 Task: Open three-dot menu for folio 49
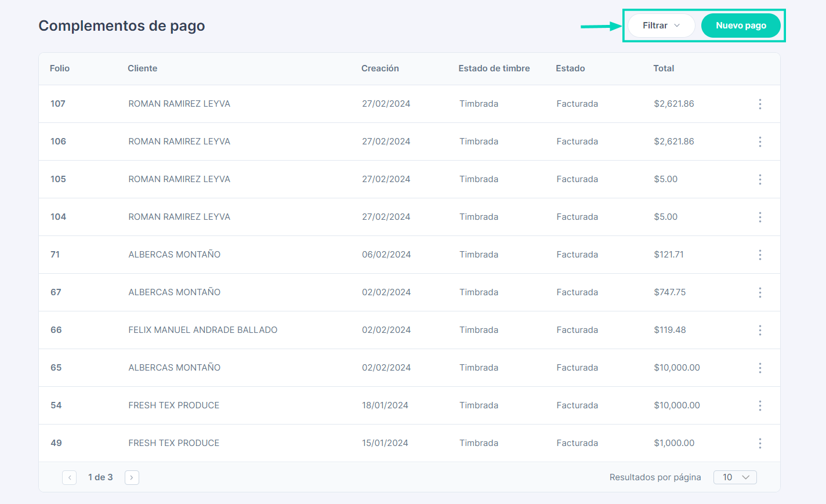pos(759,443)
